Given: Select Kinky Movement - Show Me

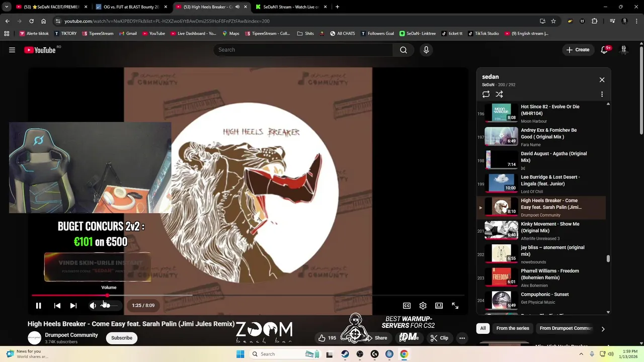Looking at the screenshot, I should pyautogui.click(x=541, y=231).
